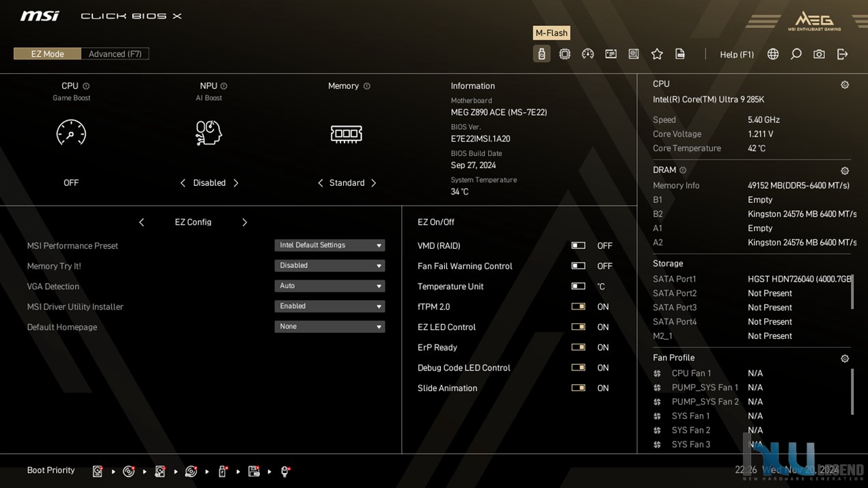
Task: Open the hardware monitor gauge icon
Action: tap(588, 54)
